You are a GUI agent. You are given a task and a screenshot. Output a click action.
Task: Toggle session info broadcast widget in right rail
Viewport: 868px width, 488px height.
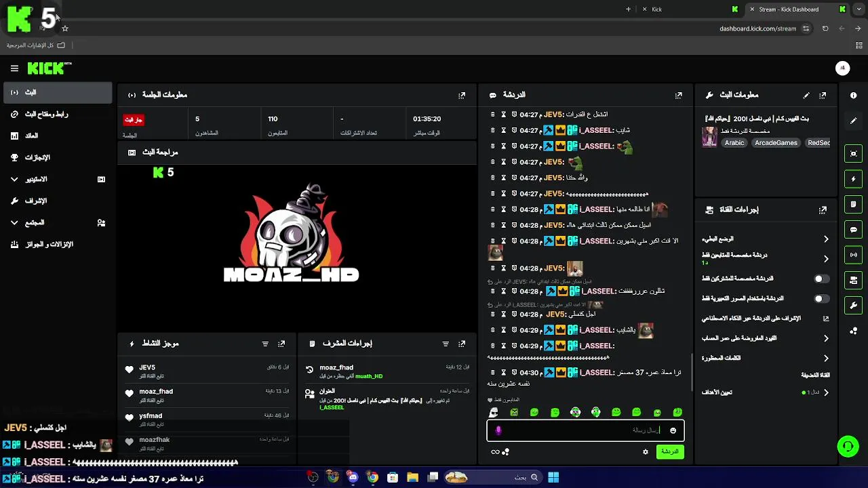tap(854, 255)
